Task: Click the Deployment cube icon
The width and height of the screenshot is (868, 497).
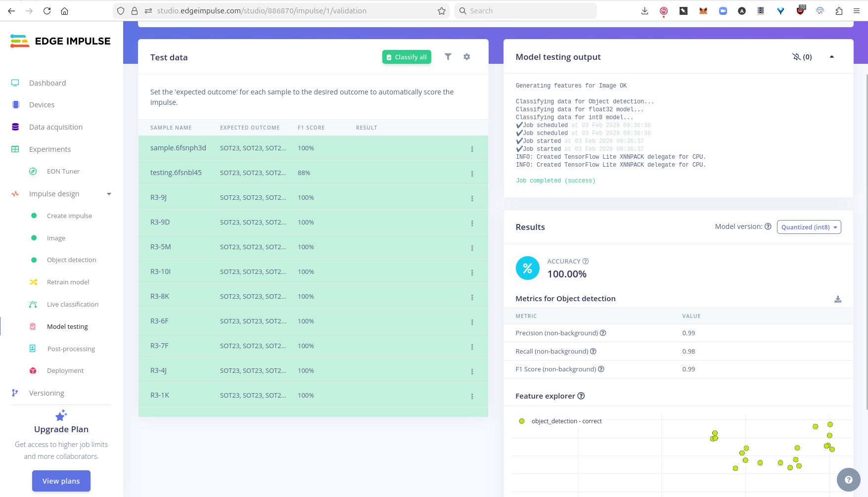Action: pos(33,371)
